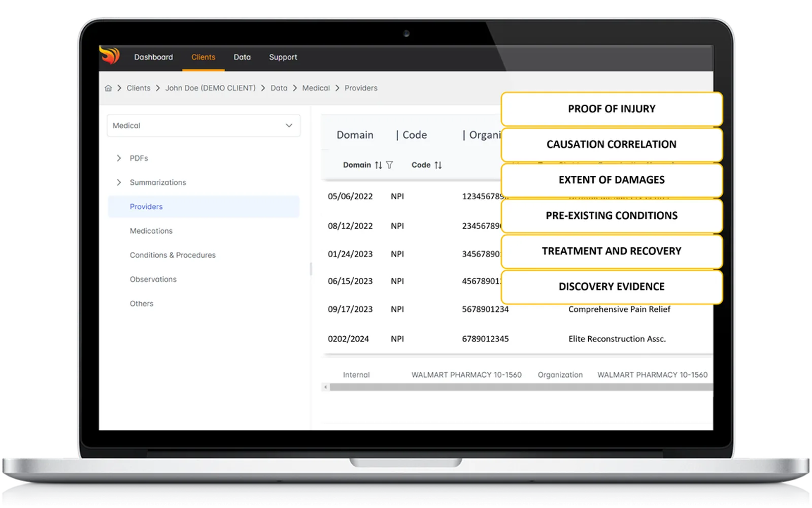Click the horizontal scrollbar under the table
The width and height of the screenshot is (812, 508).
coord(521,387)
